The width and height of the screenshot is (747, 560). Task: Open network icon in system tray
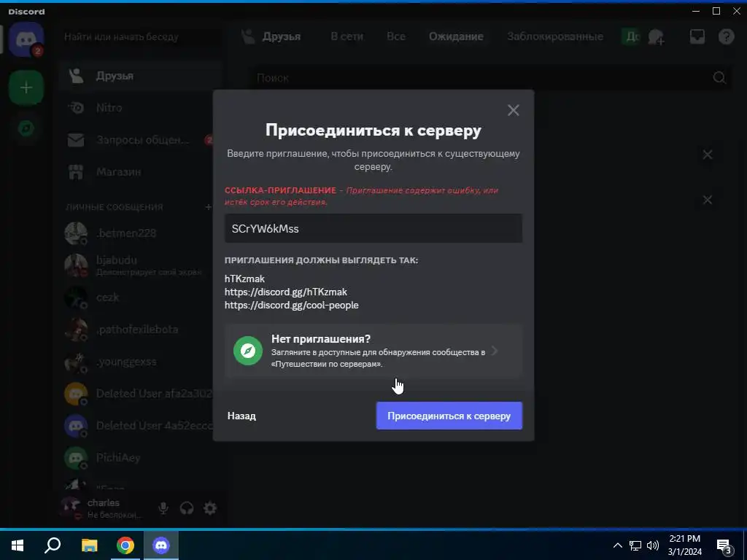click(x=635, y=545)
